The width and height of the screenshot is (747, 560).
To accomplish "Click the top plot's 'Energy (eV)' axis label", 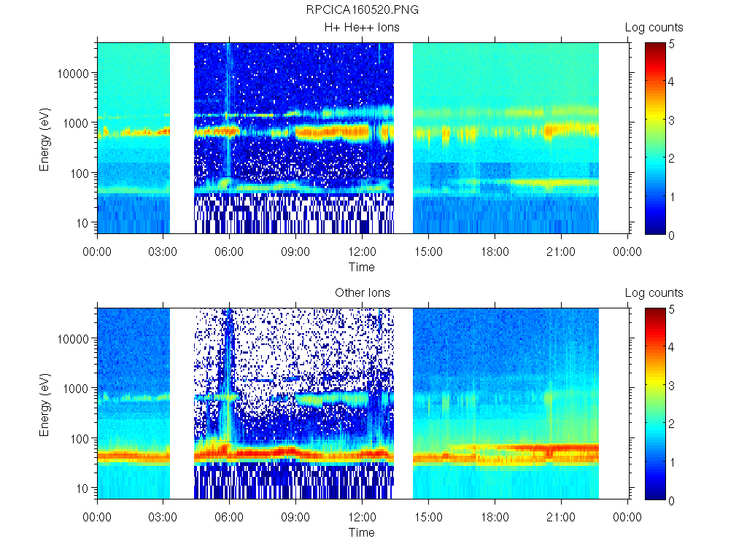I will click(44, 139).
